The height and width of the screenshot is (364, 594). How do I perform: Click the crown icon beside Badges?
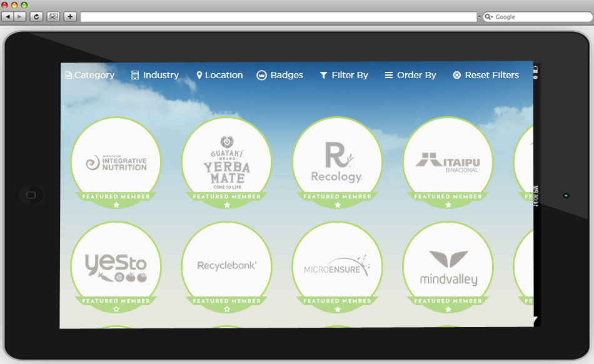[262, 75]
